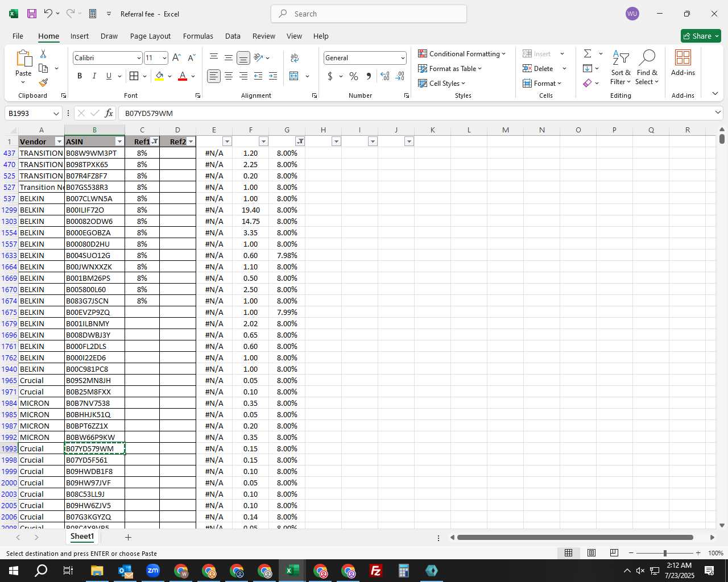Click the Format cells button
This screenshot has width=728, height=582.
point(542,83)
